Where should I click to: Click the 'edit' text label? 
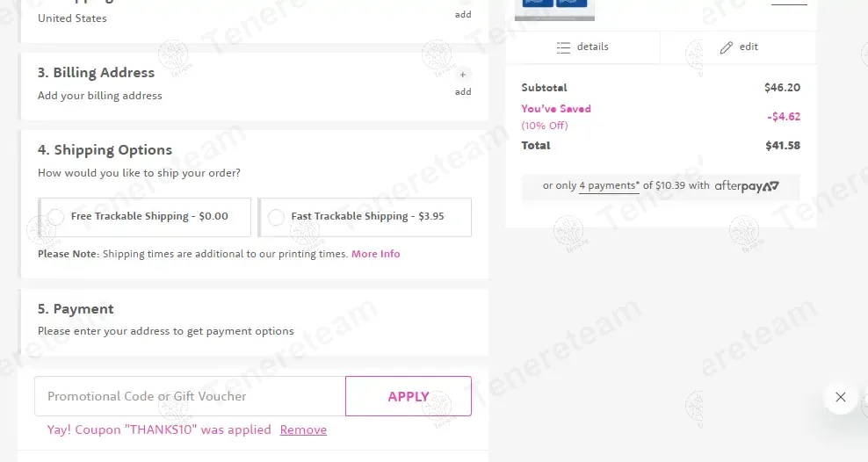coord(749,47)
